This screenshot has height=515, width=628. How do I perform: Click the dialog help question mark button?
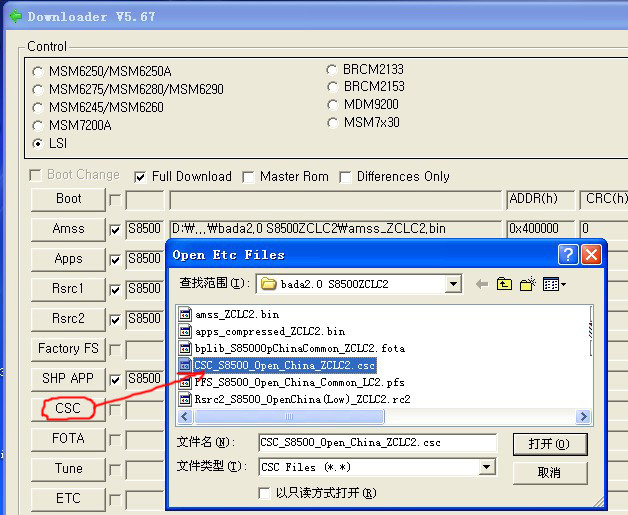point(568,255)
